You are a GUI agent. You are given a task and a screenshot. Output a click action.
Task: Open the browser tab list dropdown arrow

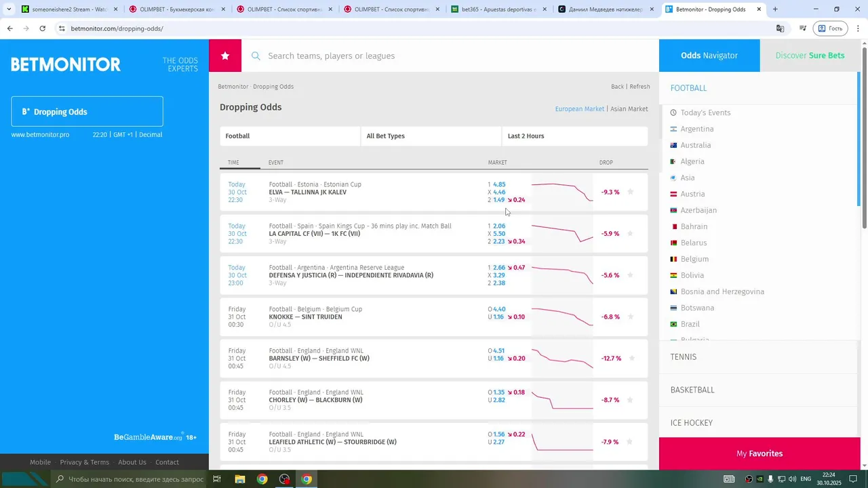pyautogui.click(x=9, y=9)
